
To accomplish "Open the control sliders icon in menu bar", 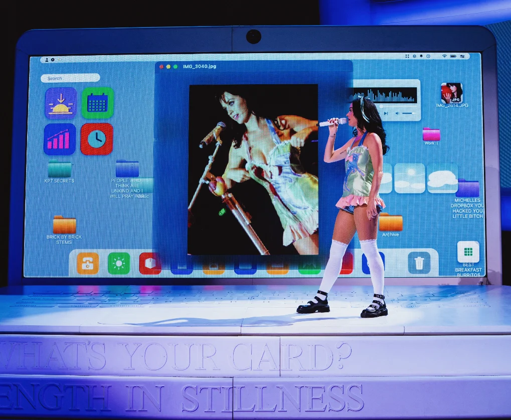I will tap(462, 56).
